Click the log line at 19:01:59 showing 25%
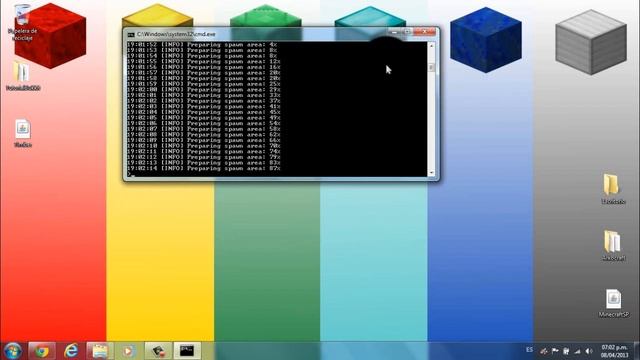Screen dimensions: 640x360 click(x=203, y=84)
